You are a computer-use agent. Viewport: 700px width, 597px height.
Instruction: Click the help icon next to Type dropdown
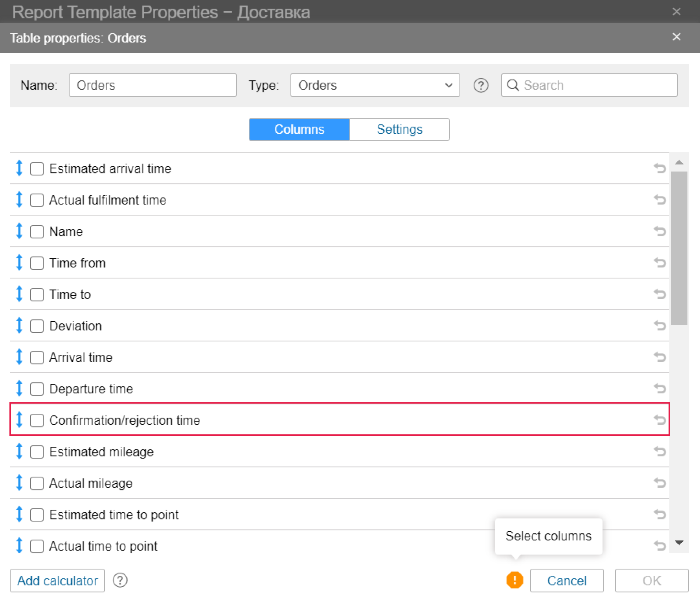coord(481,85)
